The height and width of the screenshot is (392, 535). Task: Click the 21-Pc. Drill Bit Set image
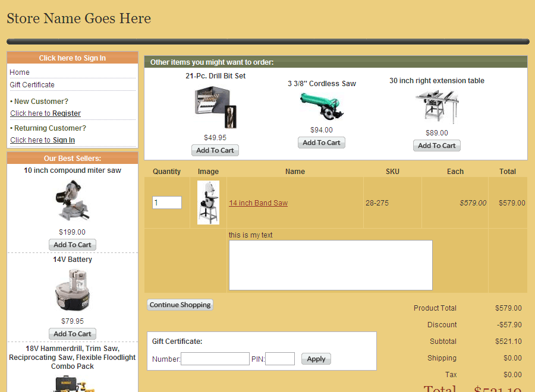(215, 108)
